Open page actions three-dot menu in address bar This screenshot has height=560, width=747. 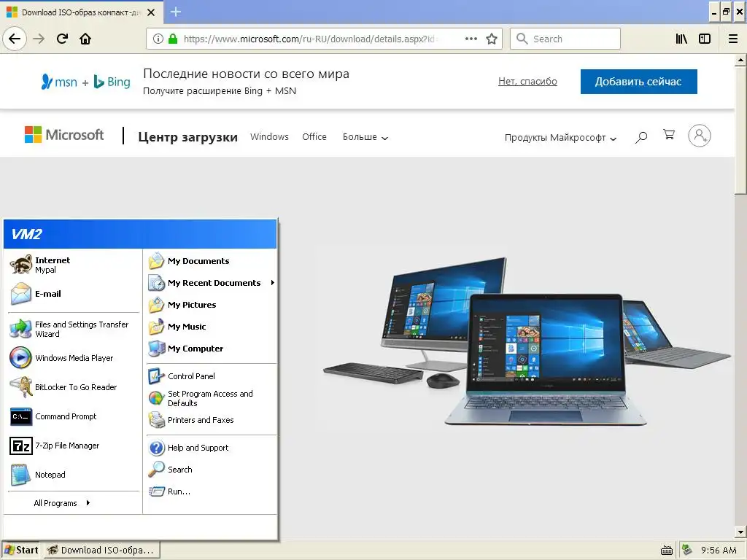click(471, 39)
